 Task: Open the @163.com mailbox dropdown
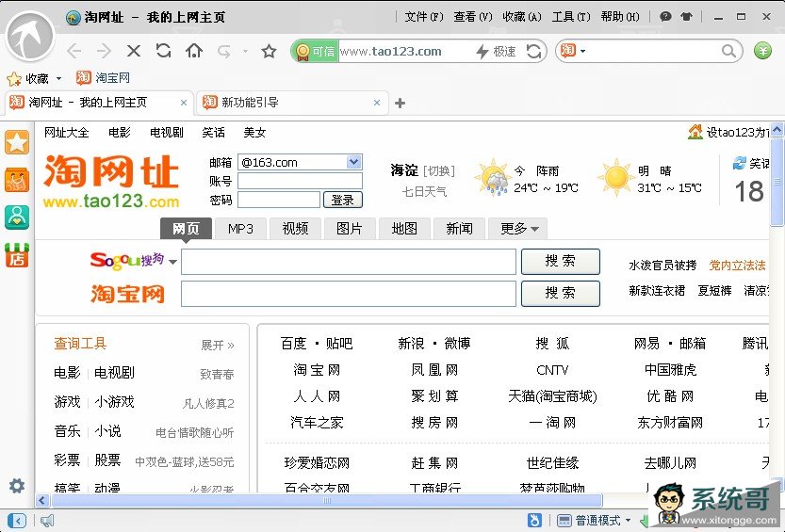[x=353, y=162]
